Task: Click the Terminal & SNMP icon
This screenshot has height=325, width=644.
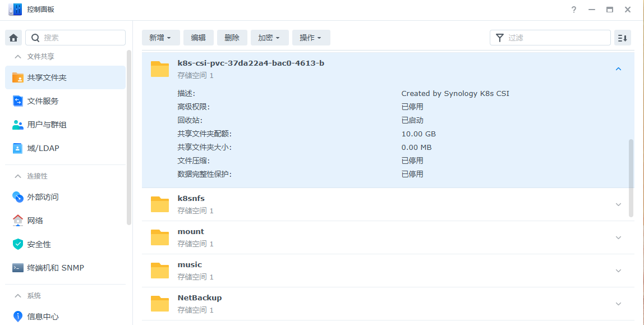Action: click(x=17, y=268)
